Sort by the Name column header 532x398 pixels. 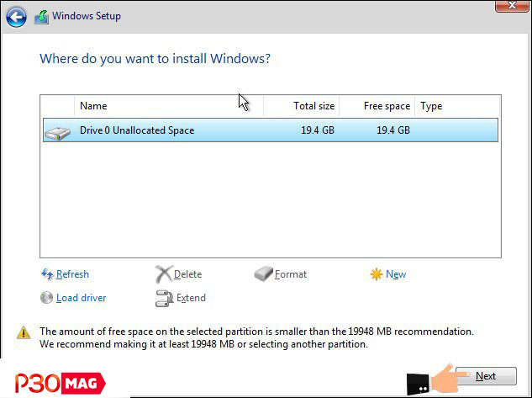tap(169, 106)
